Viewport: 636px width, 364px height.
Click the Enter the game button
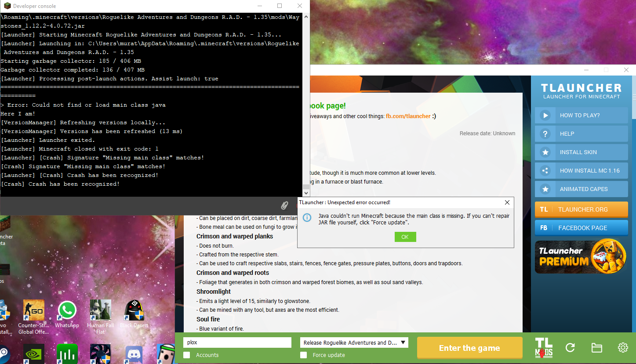[469, 348]
